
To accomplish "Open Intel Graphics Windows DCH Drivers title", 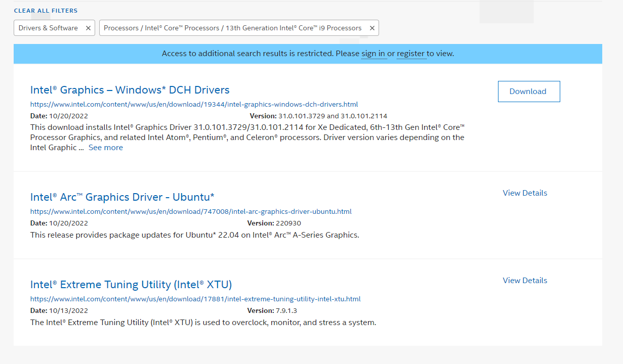I will 130,90.
